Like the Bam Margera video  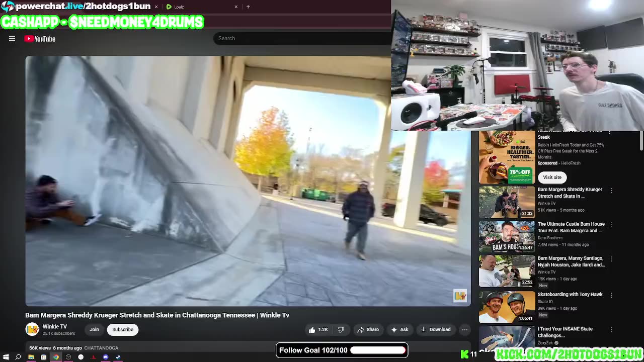(x=318, y=330)
